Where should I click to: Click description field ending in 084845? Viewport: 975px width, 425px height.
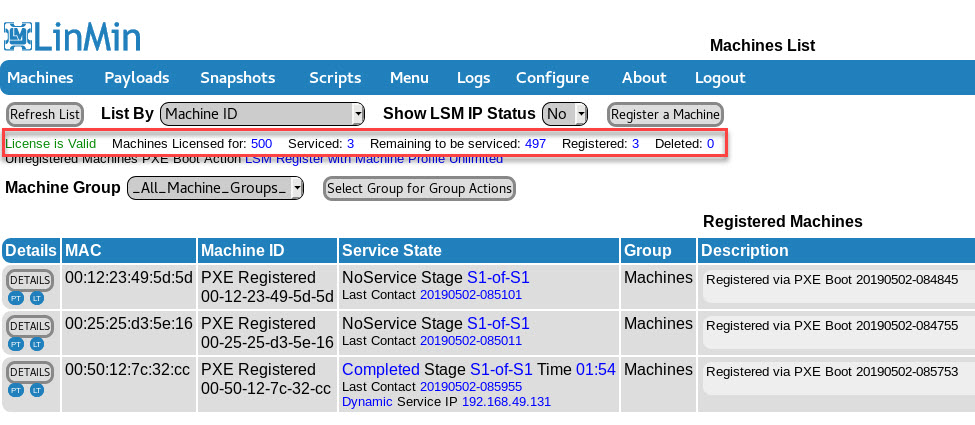[x=838, y=281]
